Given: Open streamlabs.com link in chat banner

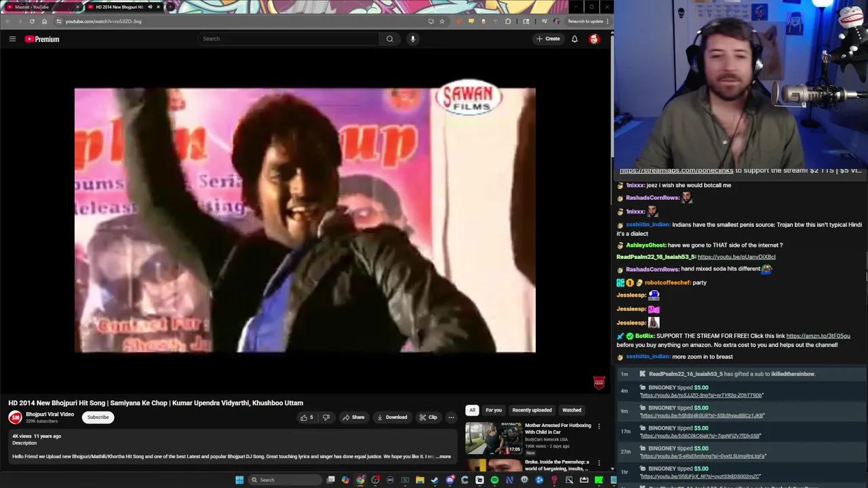Looking at the screenshot, I should [676, 171].
